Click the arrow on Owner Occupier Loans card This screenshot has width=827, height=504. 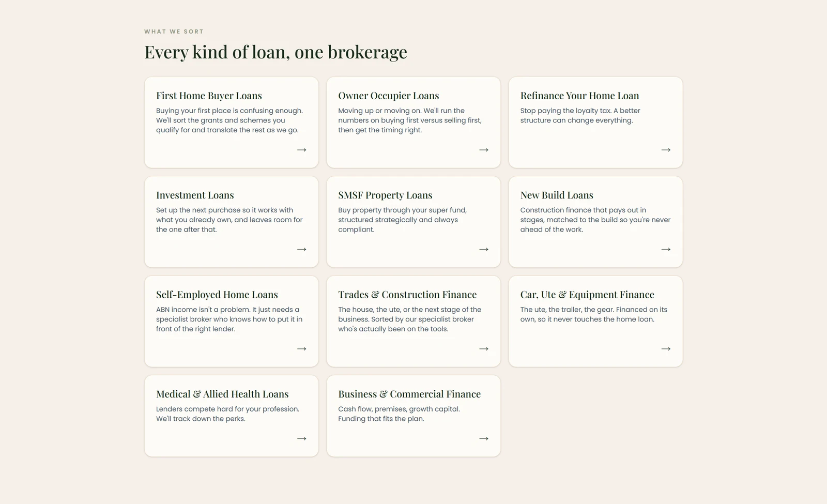point(484,150)
